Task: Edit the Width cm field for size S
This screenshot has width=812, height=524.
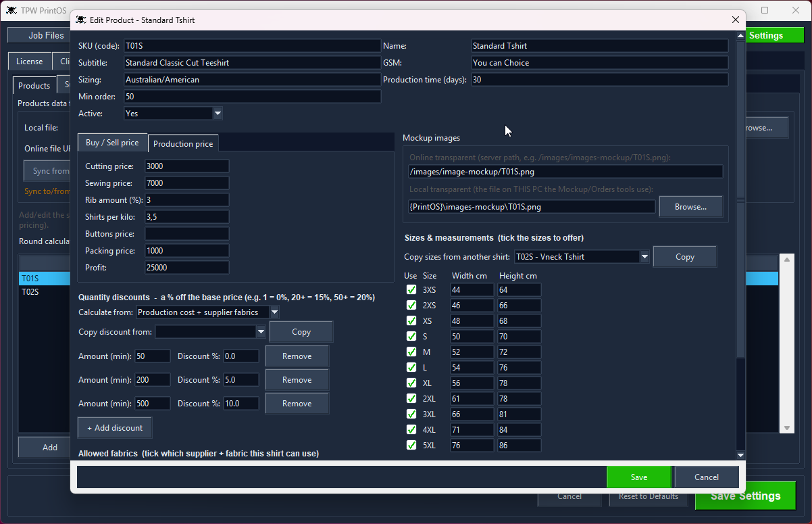Action: coord(472,337)
